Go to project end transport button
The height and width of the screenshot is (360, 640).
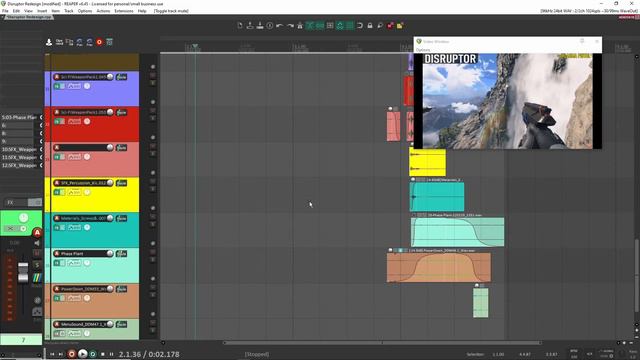click(x=61, y=354)
